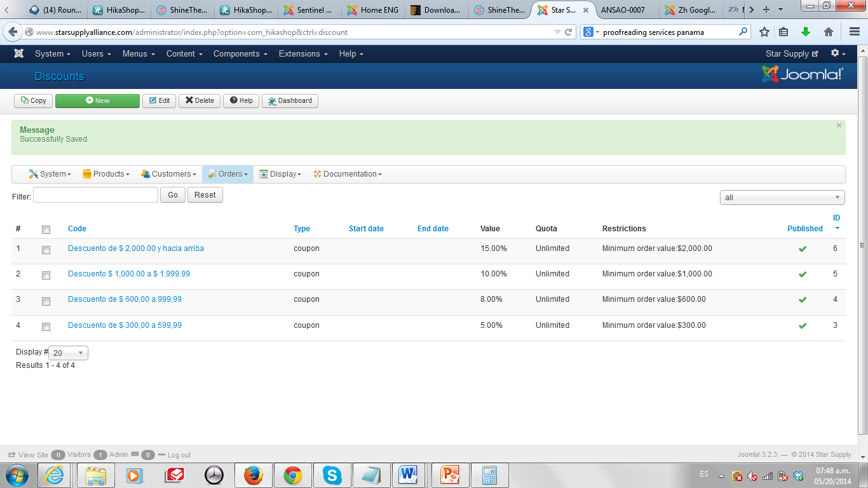Viewport: 868px width, 488px height.
Task: Sort the table by Type column
Action: pyautogui.click(x=302, y=229)
